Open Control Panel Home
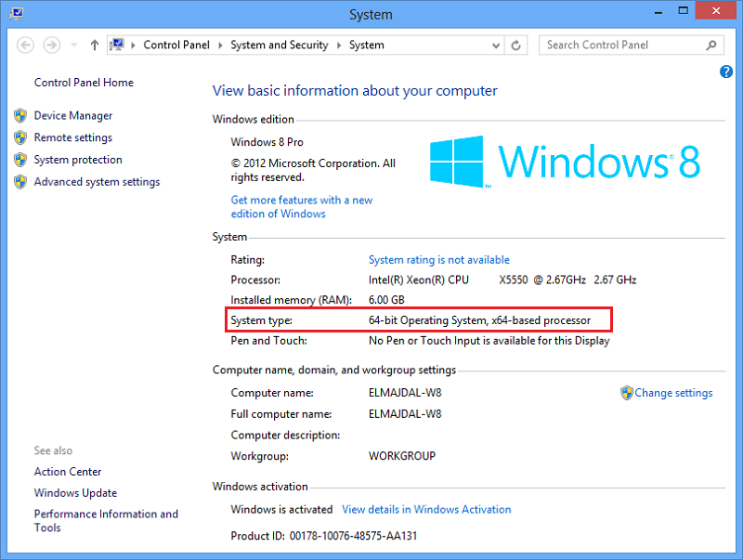Screen dimensions: 743x560 83,82
